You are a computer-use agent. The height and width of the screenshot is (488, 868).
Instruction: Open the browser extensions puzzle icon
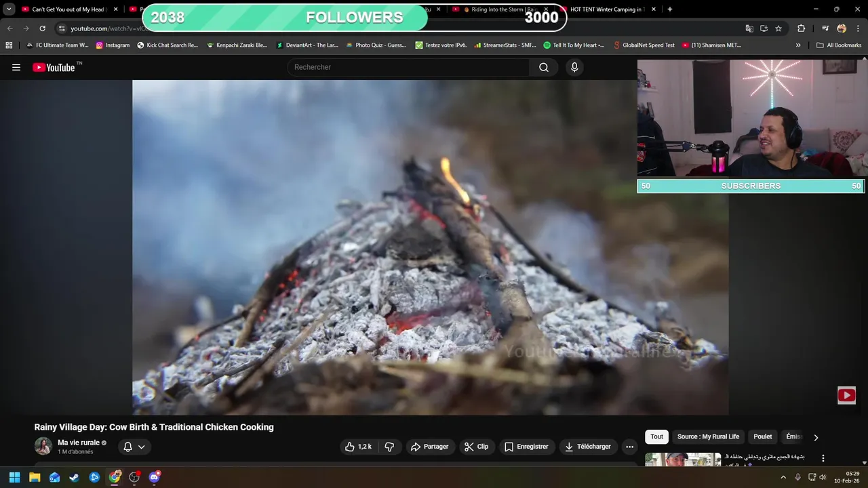point(802,28)
